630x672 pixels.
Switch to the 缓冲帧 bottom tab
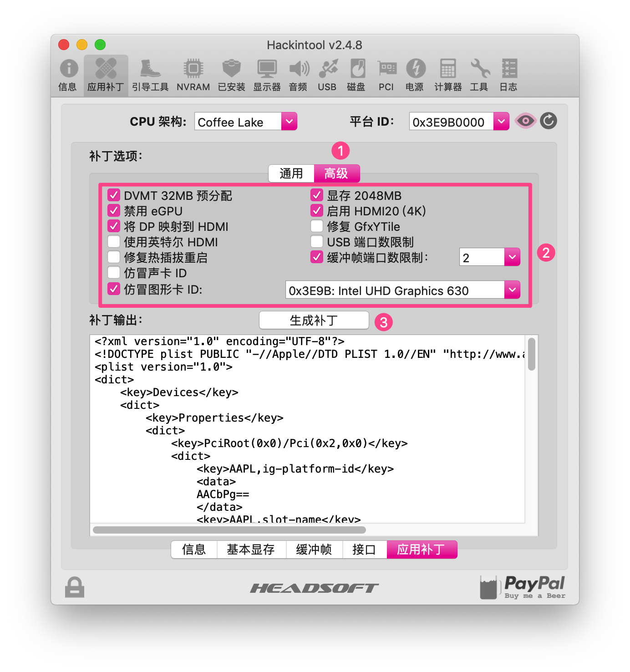click(314, 550)
